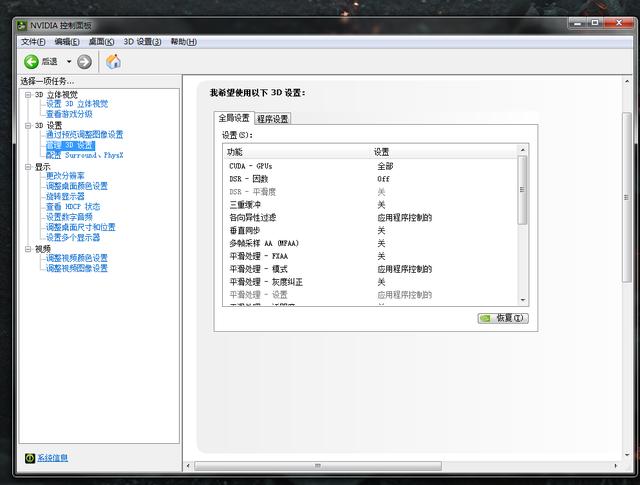Image resolution: width=640 pixels, height=485 pixels.
Task: Open 调整桌面尺寸和位置 task
Action: click(80, 227)
